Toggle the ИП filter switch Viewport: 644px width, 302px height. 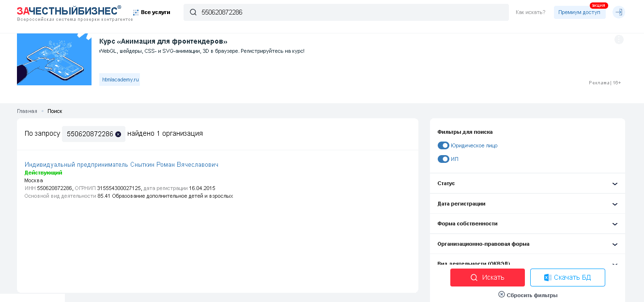(444, 159)
